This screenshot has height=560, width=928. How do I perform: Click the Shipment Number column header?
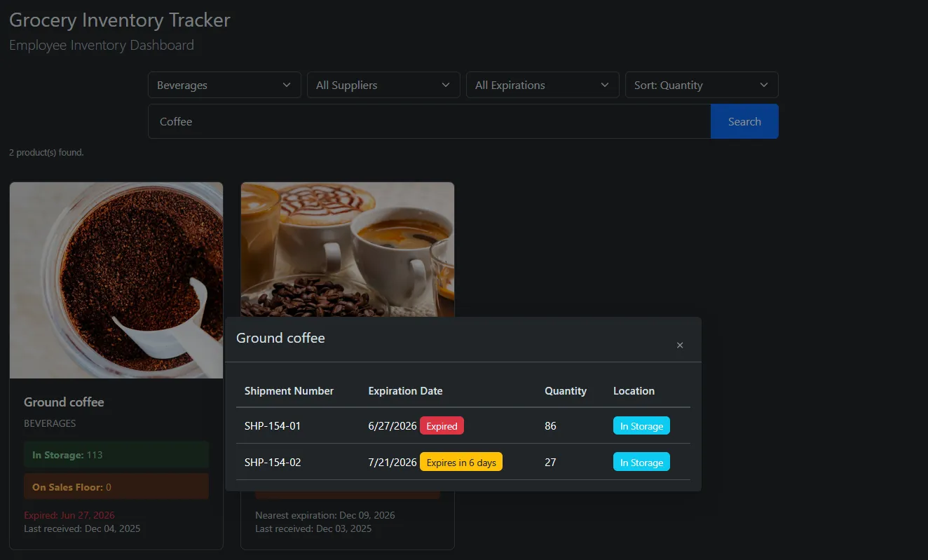289,391
